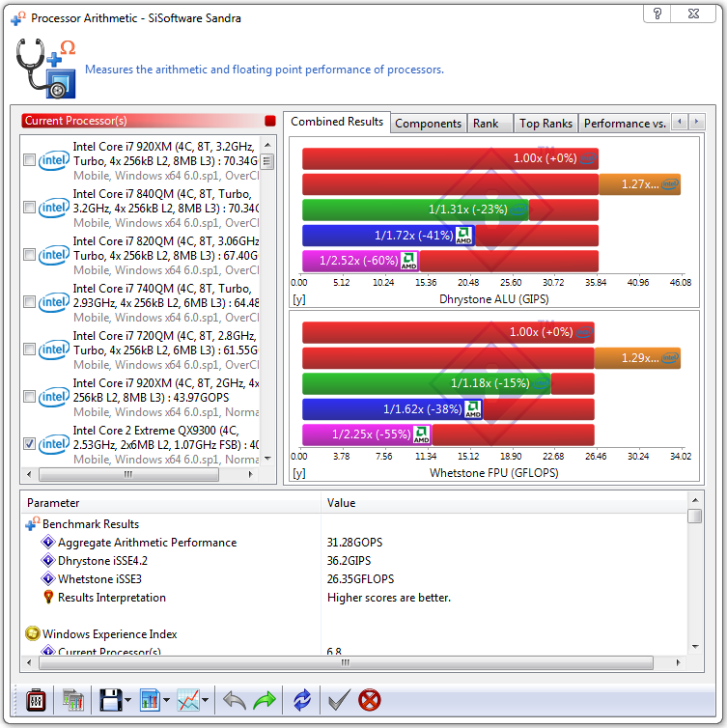Click the Current Processor(s) header bar
The image size is (727, 728).
tap(149, 121)
